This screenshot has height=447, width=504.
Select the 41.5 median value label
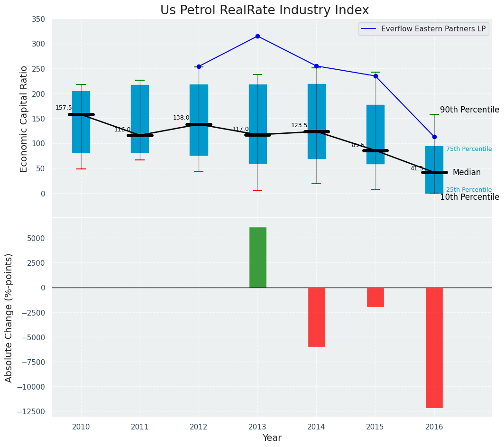click(x=417, y=168)
